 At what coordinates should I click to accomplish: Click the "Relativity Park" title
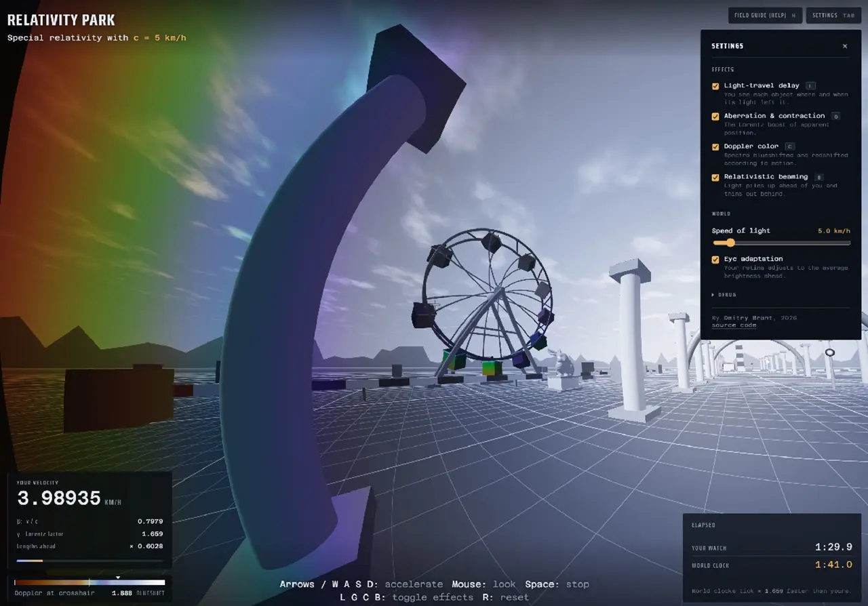point(61,20)
